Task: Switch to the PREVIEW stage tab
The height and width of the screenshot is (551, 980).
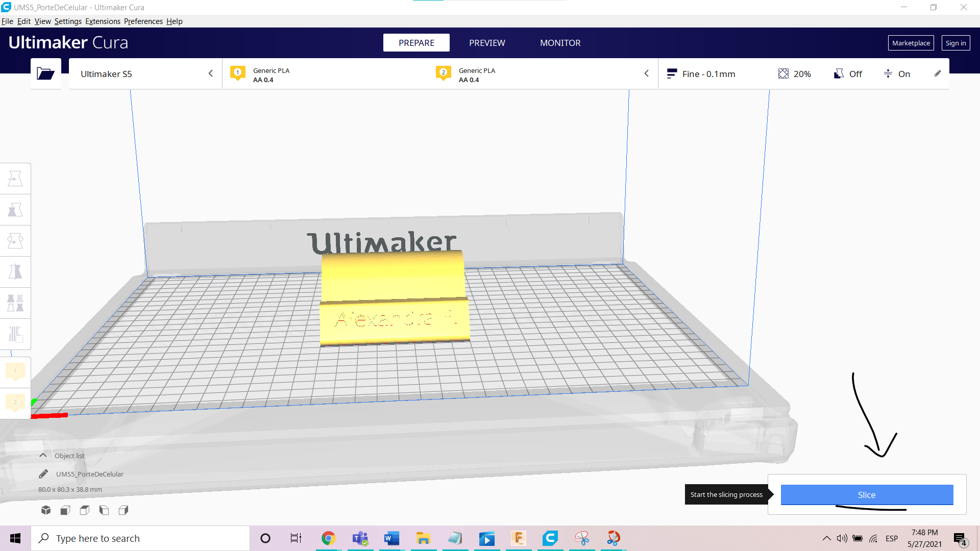Action: [487, 43]
